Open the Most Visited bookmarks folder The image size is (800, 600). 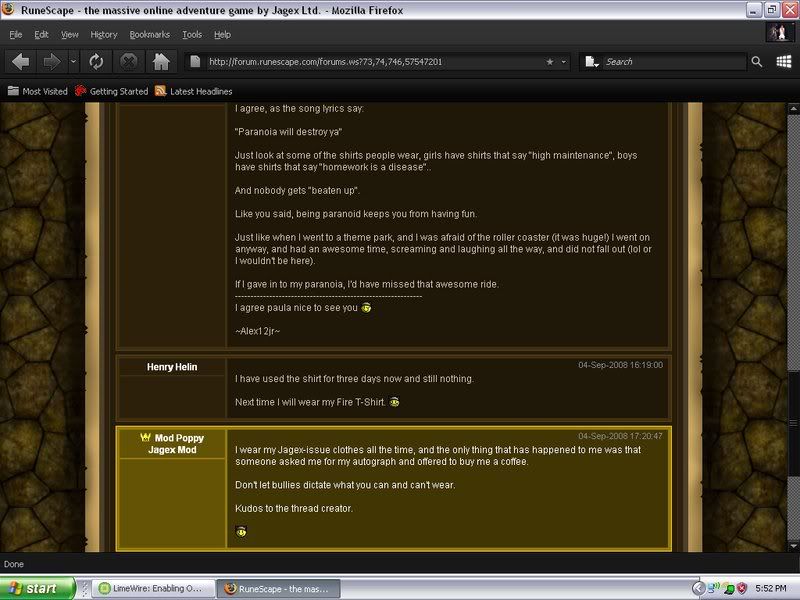37,91
